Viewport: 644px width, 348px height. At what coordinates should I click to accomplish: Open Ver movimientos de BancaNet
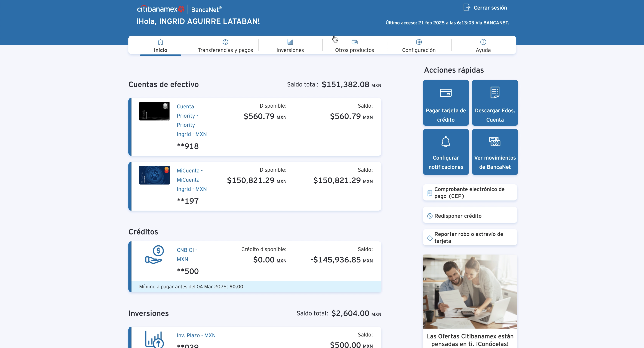495,152
